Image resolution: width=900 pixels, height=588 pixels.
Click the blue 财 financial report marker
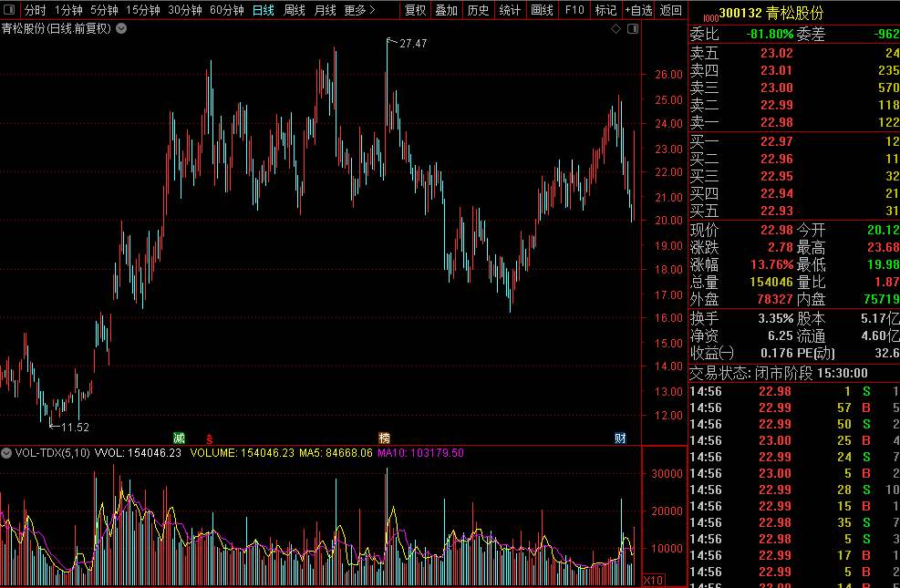click(x=620, y=438)
